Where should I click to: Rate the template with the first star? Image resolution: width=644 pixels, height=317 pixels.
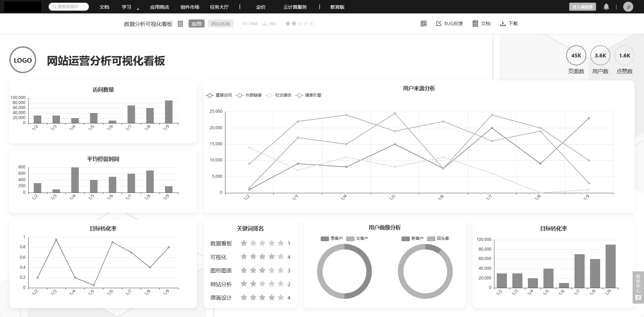288,23
